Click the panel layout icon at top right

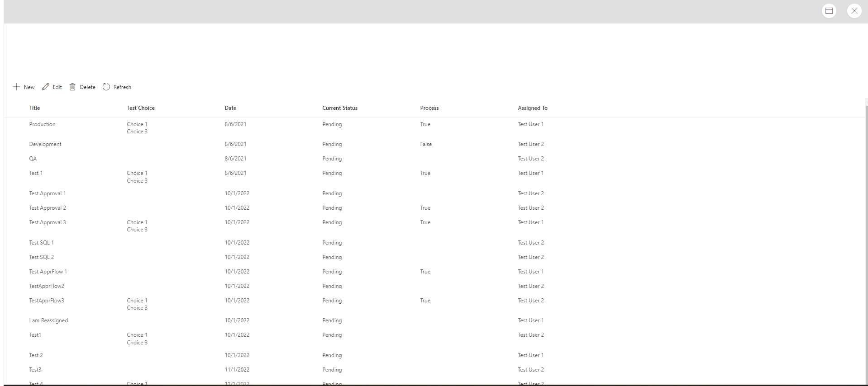point(829,11)
